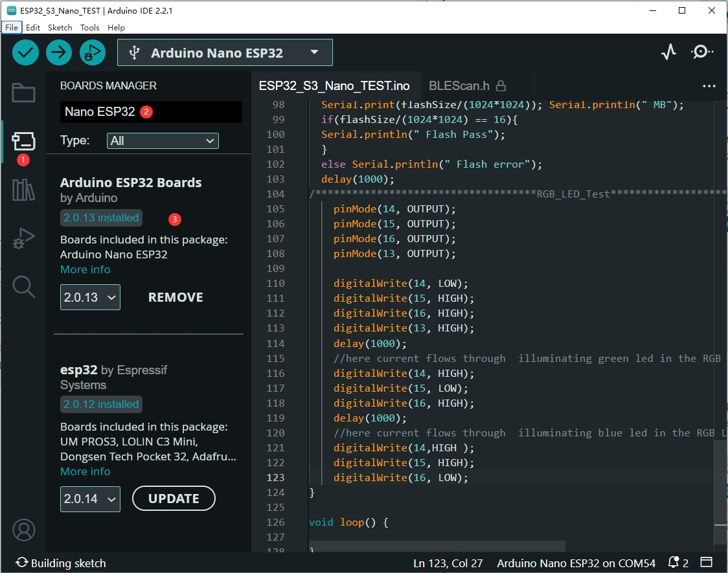Click the Verify checkmark button

click(25, 52)
